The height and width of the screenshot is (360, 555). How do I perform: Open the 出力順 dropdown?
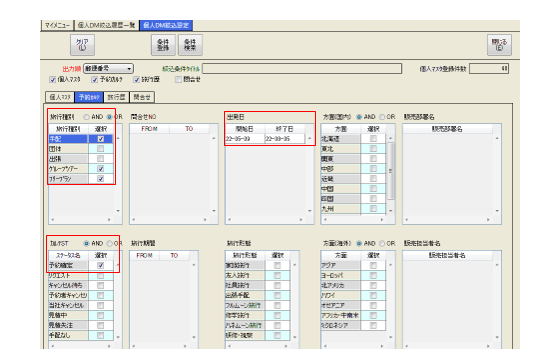tap(108, 68)
